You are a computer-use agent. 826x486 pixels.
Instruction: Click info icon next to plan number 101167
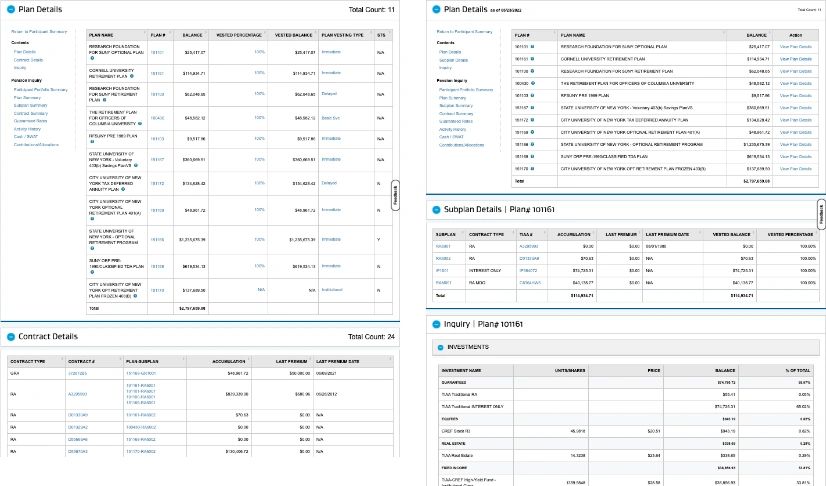click(531, 106)
